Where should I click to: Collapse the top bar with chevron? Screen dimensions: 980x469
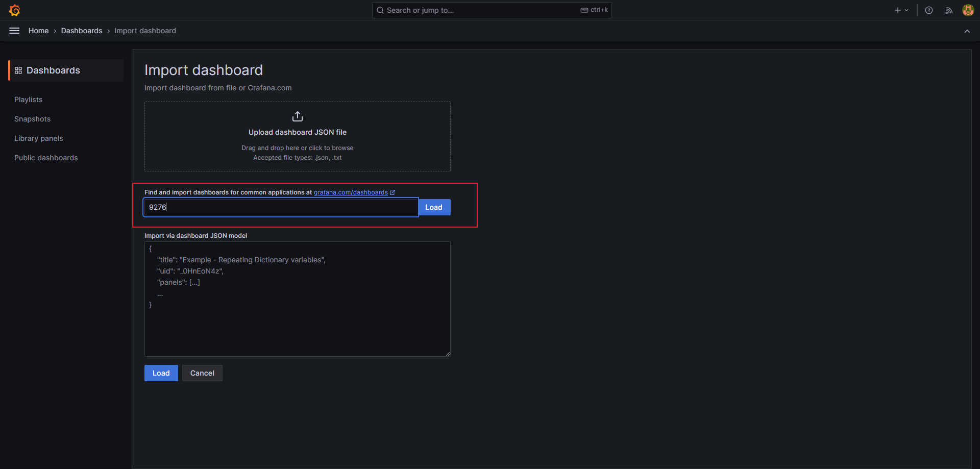(x=967, y=31)
